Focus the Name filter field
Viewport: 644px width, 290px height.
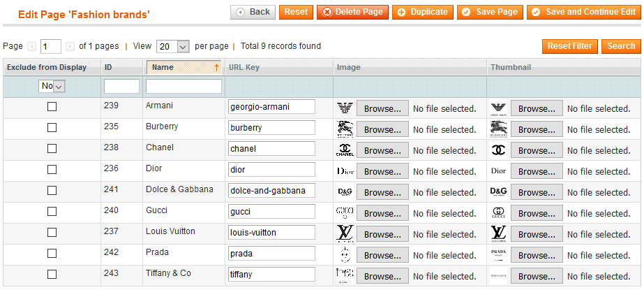point(184,87)
